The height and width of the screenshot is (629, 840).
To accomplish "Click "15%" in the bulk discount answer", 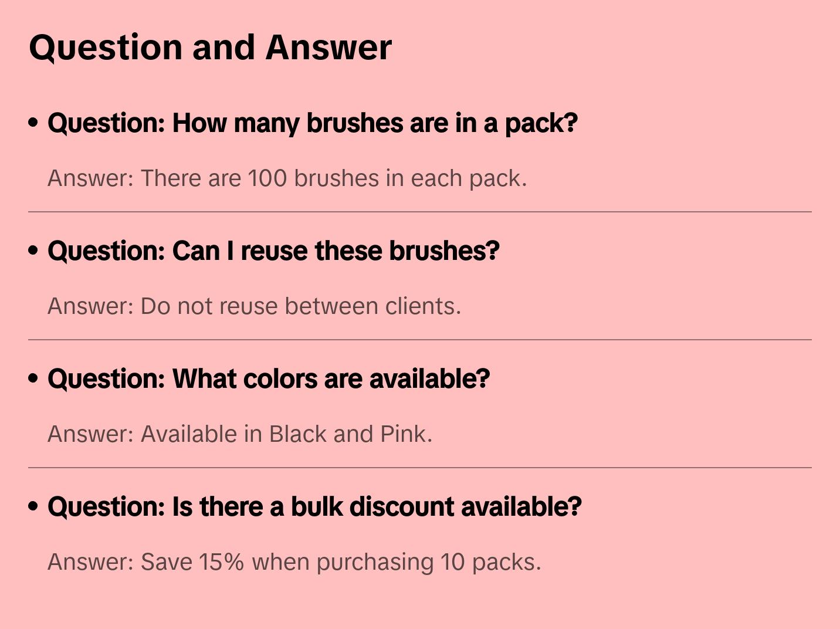I will pos(221,562).
